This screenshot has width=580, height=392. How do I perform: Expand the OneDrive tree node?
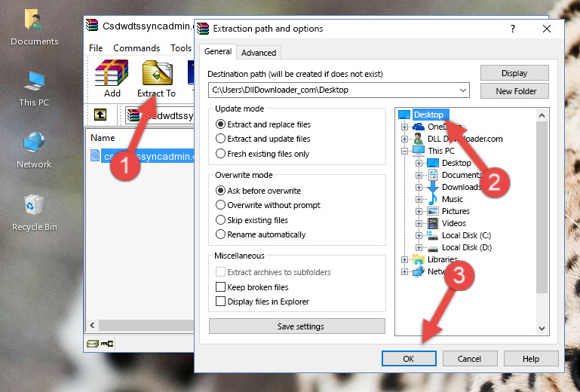click(404, 127)
